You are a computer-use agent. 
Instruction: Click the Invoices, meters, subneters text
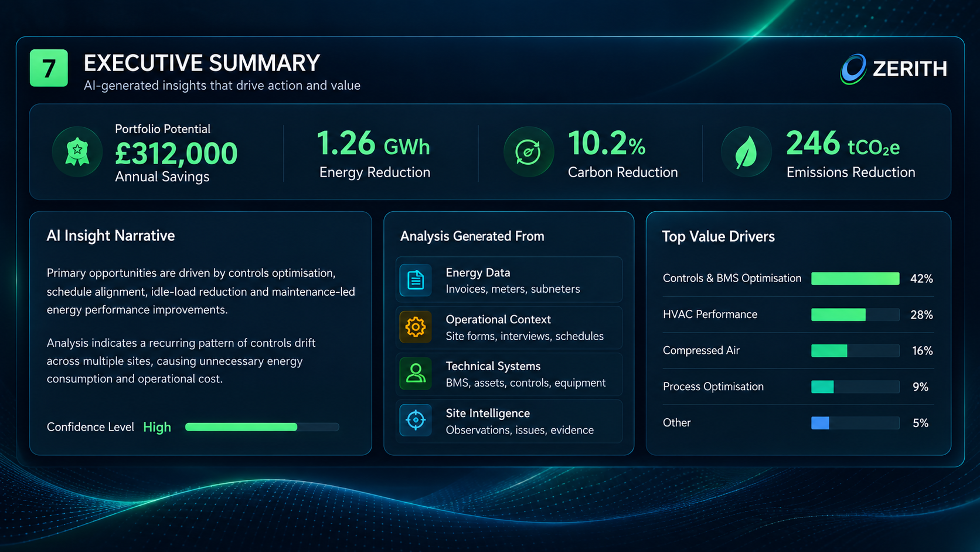(x=513, y=289)
